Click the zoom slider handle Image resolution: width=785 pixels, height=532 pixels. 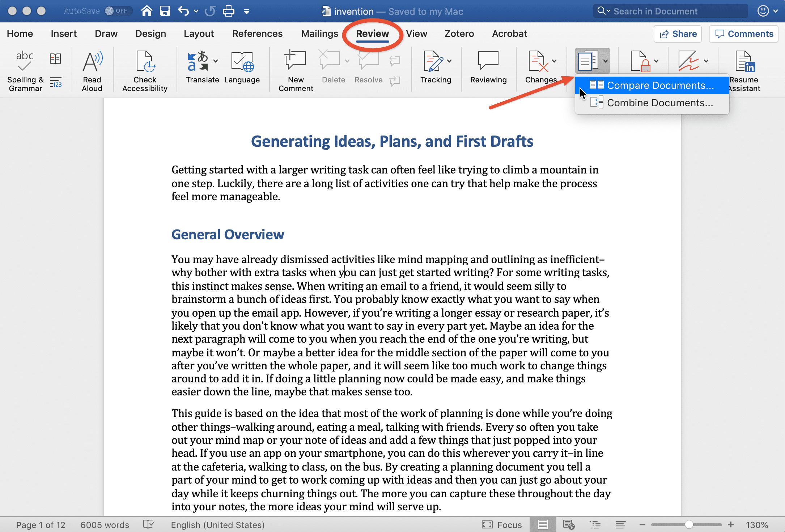(689, 524)
